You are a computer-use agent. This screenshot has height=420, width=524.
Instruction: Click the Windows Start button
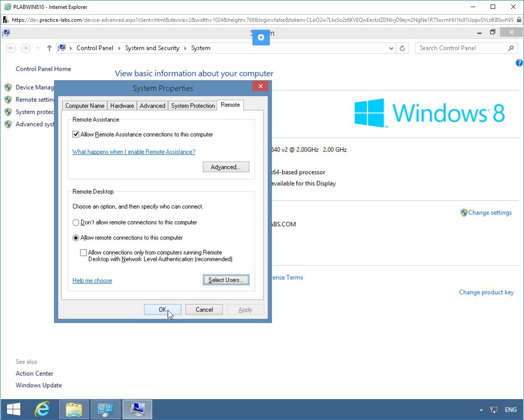(x=14, y=409)
